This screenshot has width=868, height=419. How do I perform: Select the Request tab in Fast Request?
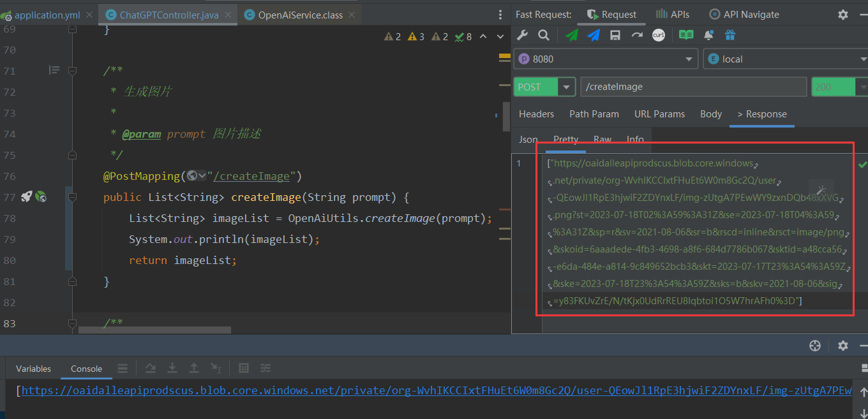tap(611, 14)
